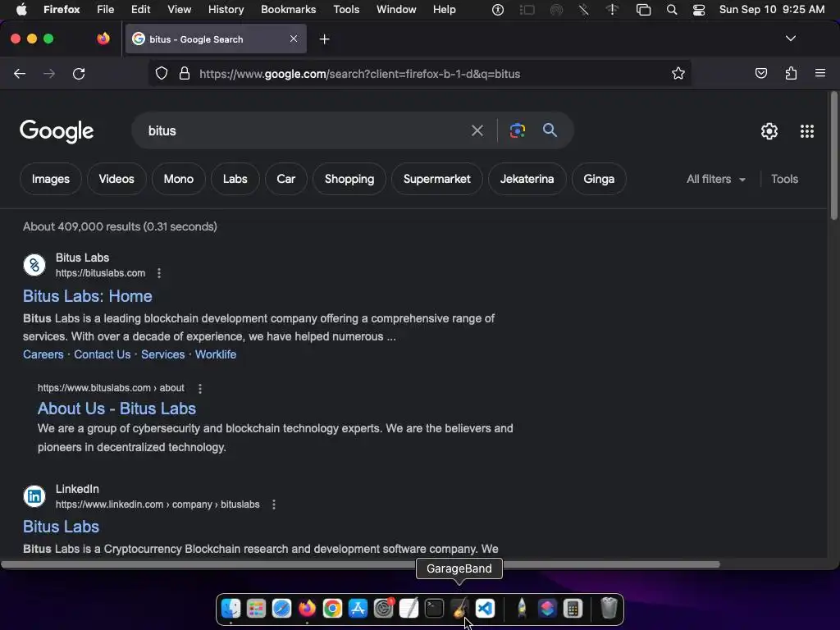The width and height of the screenshot is (840, 630).
Task: Select the Jekaterina filter chip
Action: 527,179
